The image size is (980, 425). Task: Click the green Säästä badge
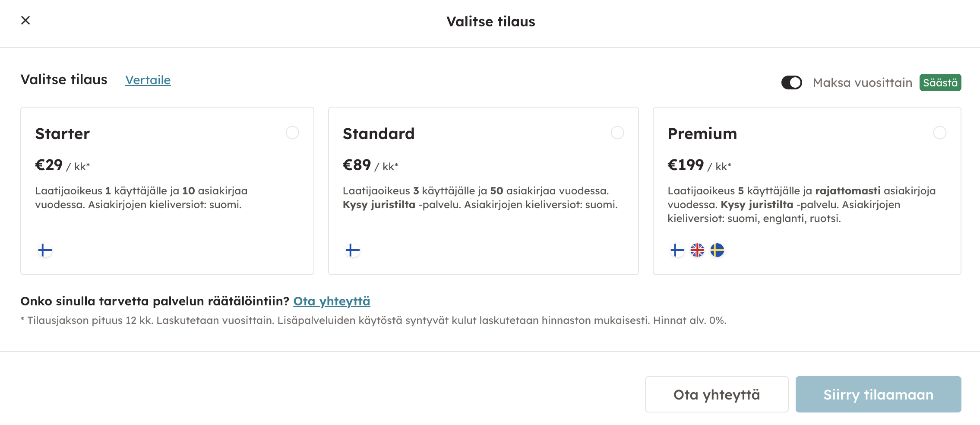coord(940,82)
